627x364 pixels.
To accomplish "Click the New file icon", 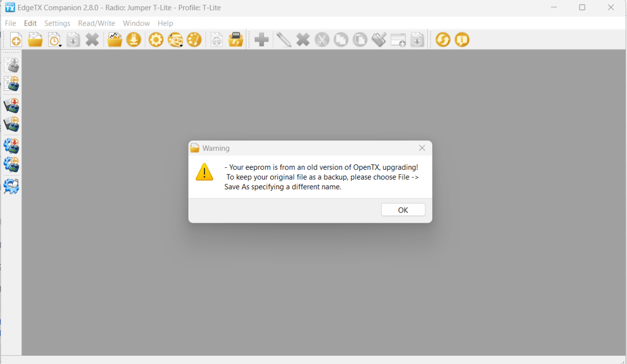I will click(x=16, y=40).
